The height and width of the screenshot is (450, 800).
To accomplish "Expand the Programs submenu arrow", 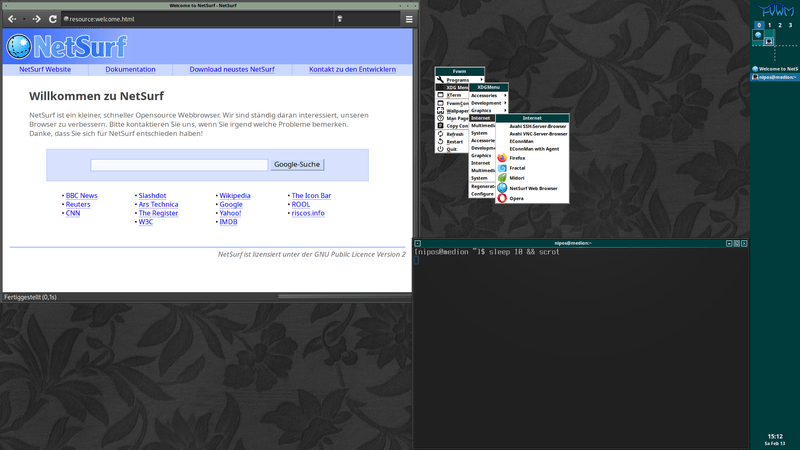I will [x=481, y=80].
